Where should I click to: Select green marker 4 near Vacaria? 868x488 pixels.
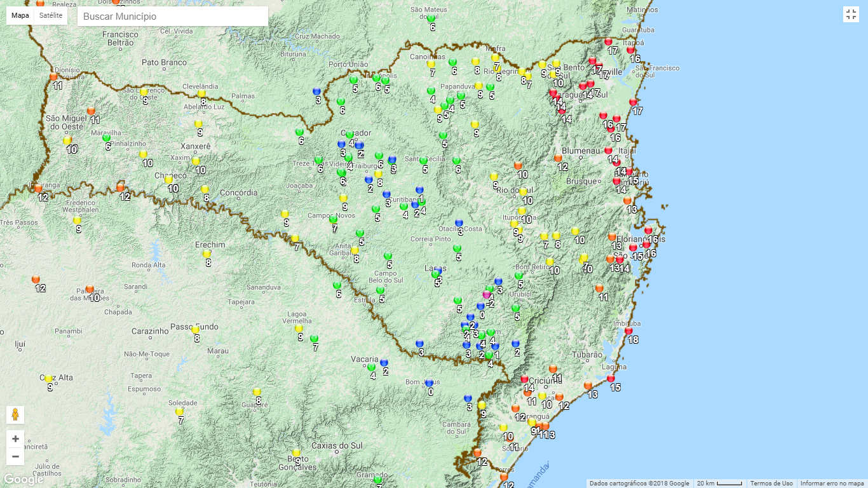371,367
